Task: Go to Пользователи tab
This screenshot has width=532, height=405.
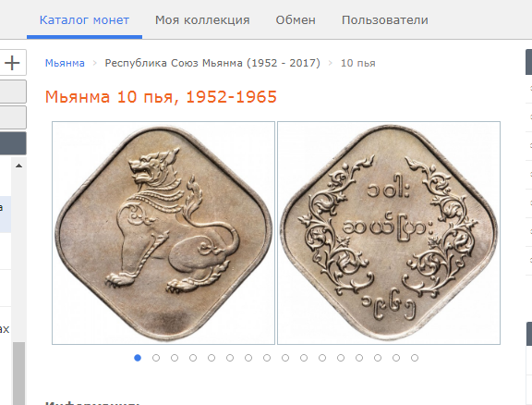Action: point(385,20)
